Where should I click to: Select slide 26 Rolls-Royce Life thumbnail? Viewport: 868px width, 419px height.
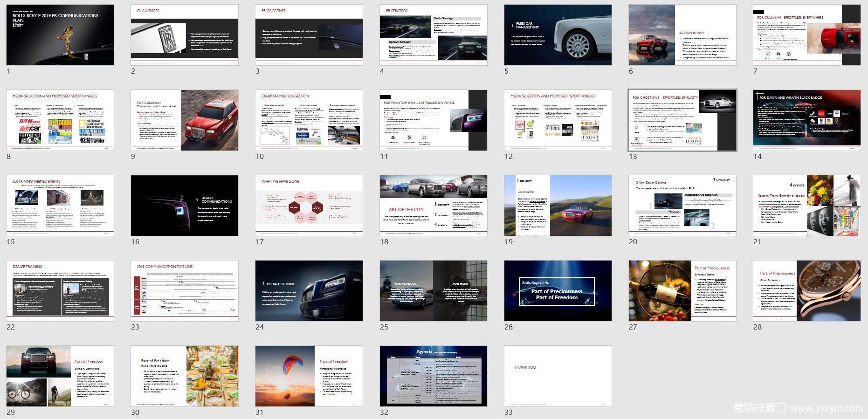(x=558, y=291)
